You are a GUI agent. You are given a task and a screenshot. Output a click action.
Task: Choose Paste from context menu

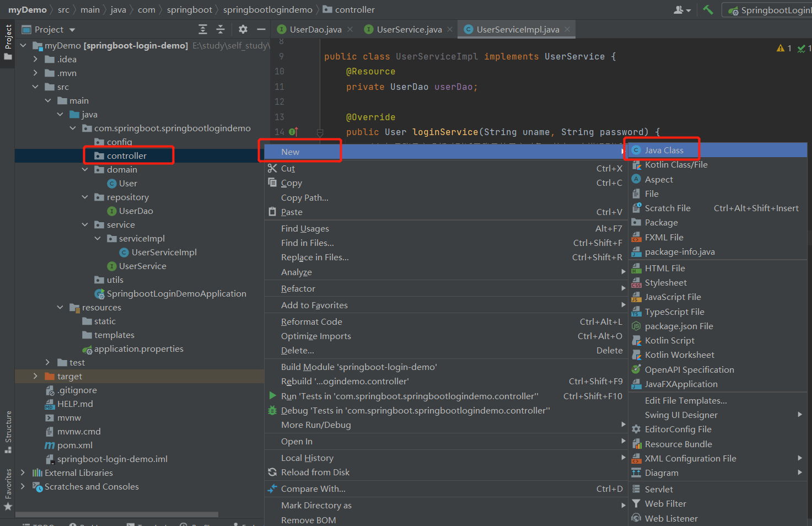(x=445, y=212)
